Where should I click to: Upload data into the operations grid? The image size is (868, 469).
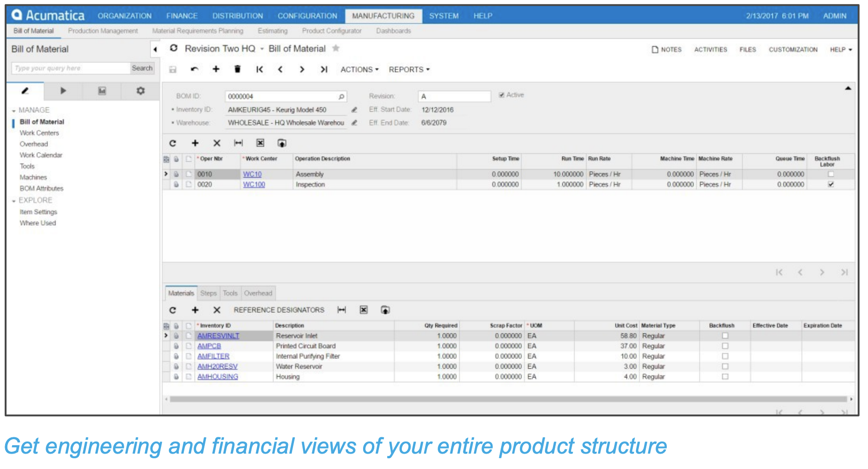pos(282,143)
